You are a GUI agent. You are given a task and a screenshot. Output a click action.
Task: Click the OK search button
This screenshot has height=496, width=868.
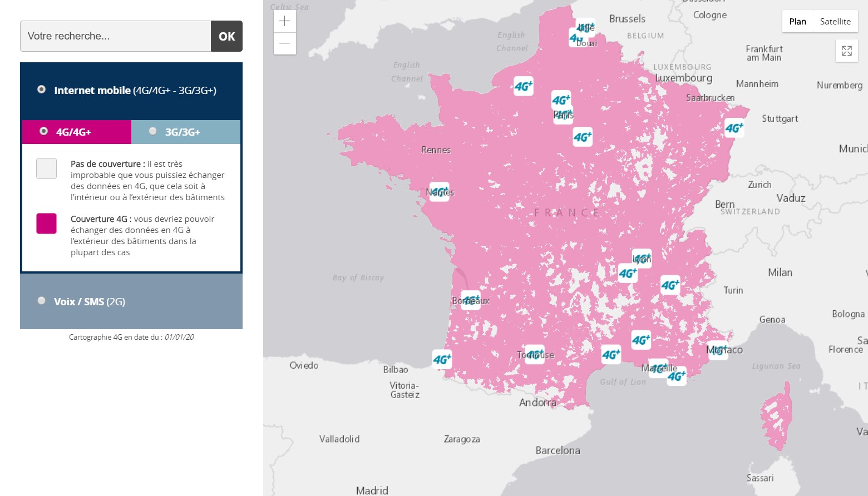click(x=226, y=36)
